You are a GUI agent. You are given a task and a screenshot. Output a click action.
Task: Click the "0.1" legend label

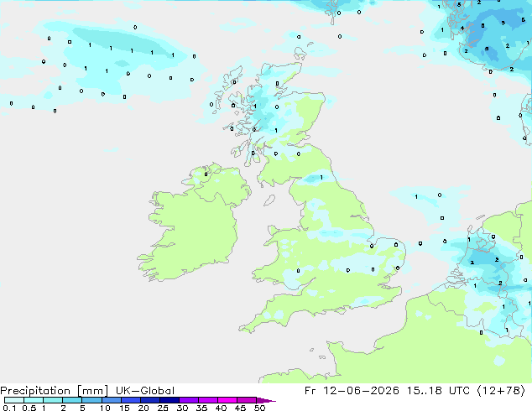pos(9,408)
